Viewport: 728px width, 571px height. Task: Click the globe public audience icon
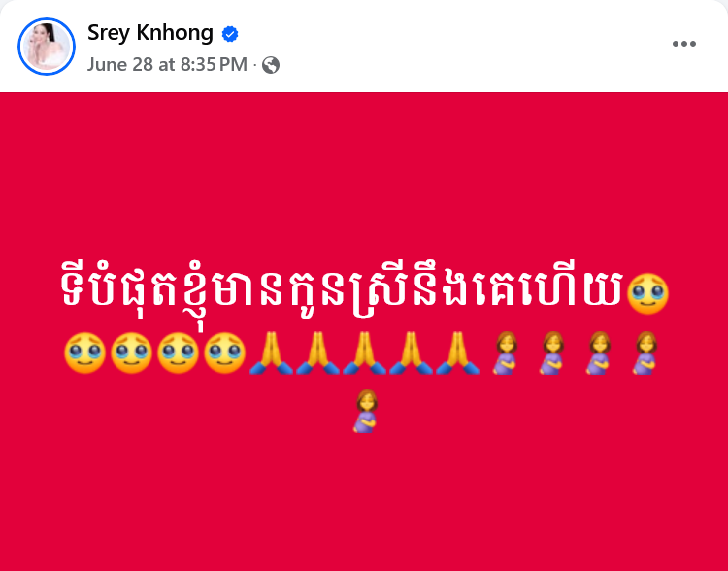271,65
